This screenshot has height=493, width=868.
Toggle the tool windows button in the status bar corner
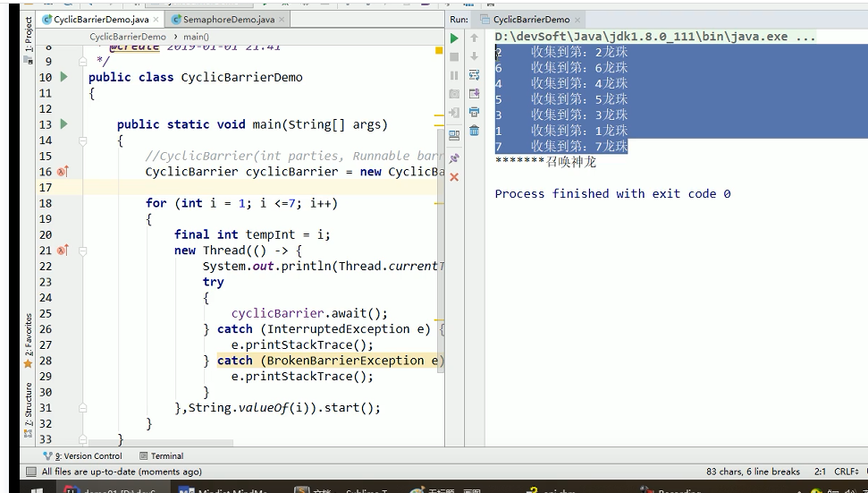click(31, 472)
